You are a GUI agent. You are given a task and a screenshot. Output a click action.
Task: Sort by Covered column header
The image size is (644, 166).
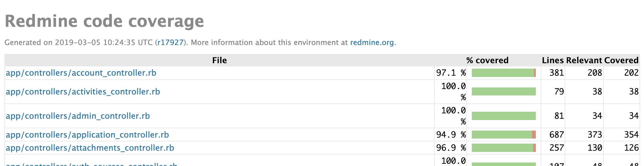[x=621, y=60]
